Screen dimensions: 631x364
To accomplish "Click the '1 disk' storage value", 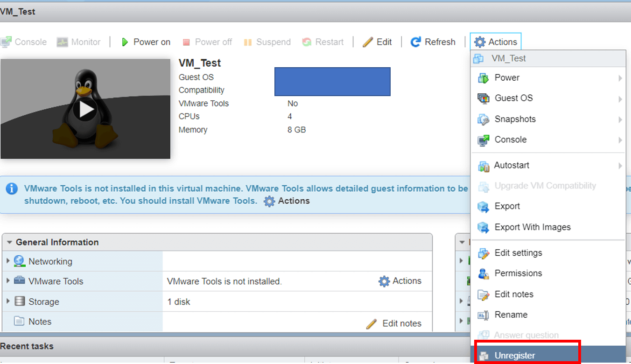I will (x=179, y=302).
